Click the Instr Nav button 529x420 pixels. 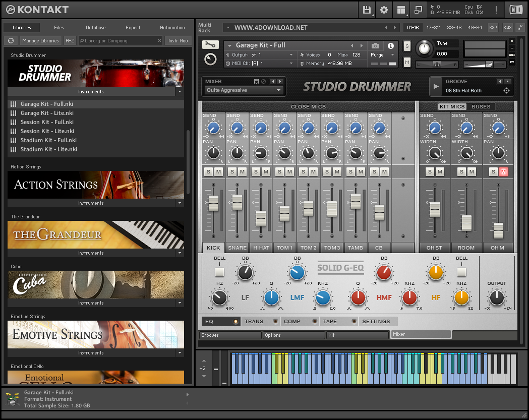click(178, 40)
